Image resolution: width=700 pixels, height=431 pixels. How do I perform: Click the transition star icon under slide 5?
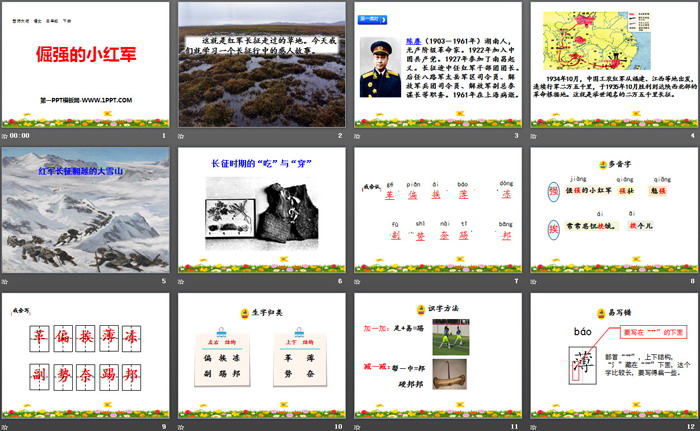point(4,281)
